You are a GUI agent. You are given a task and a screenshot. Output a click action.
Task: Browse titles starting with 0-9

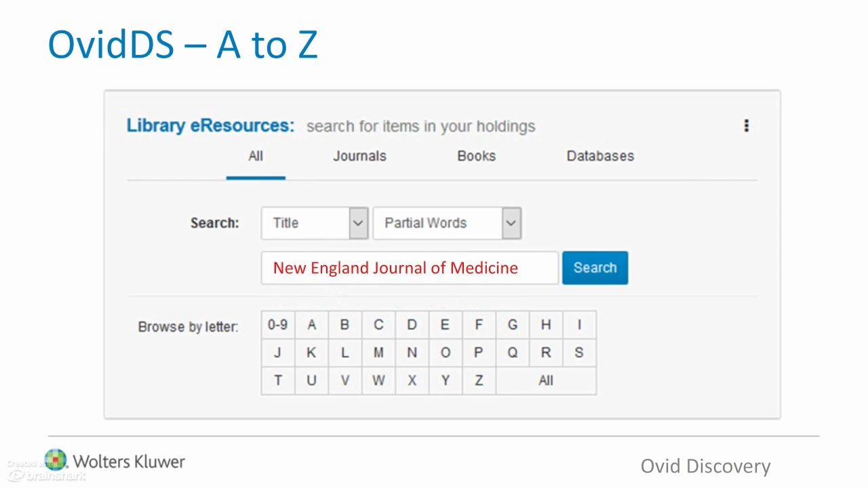click(277, 325)
